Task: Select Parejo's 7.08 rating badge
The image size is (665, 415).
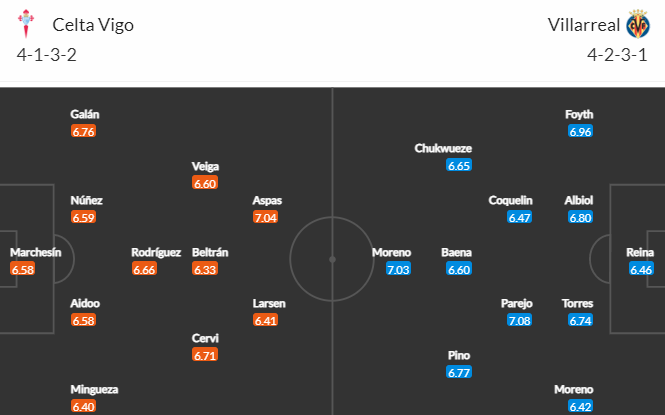Action: pyautogui.click(x=520, y=320)
